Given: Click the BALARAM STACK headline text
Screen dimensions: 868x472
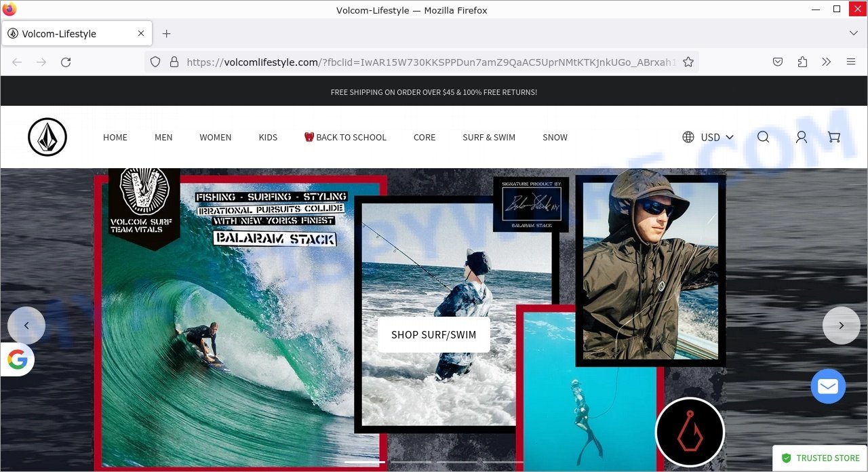Looking at the screenshot, I should coord(275,239).
